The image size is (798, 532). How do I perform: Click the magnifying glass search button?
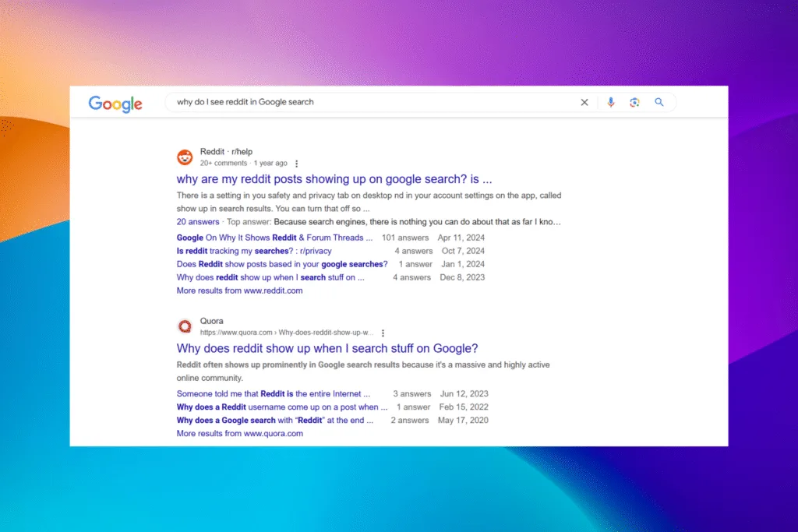point(659,102)
